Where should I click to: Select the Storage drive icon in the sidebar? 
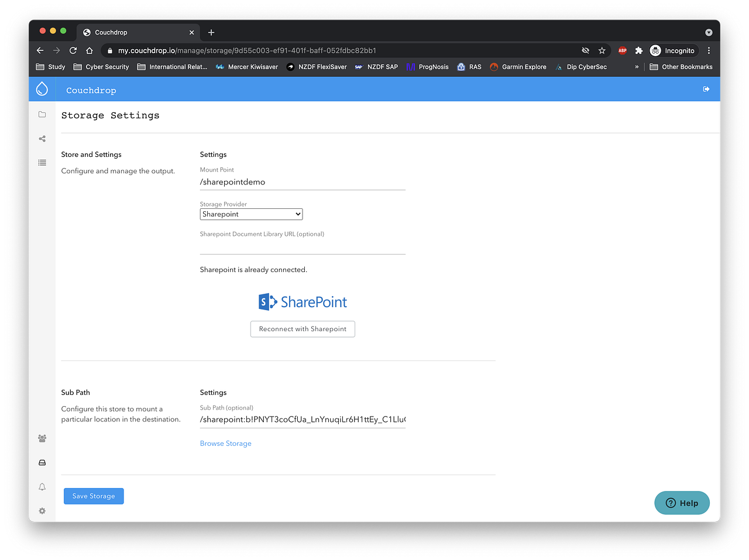pyautogui.click(x=42, y=462)
